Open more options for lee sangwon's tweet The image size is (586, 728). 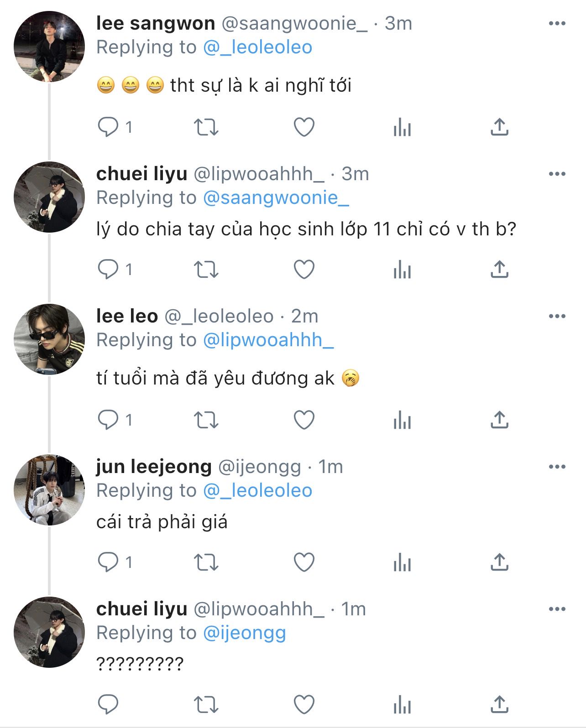coord(557,24)
